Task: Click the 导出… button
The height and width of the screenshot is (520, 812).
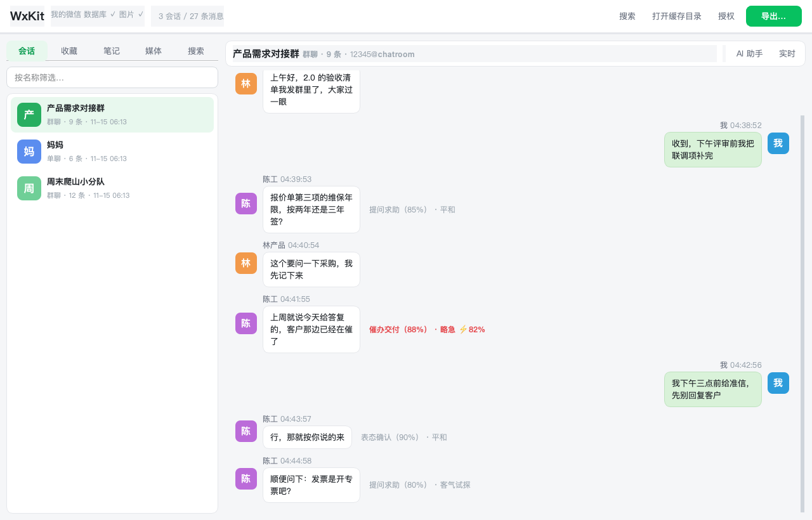Action: pos(774,16)
